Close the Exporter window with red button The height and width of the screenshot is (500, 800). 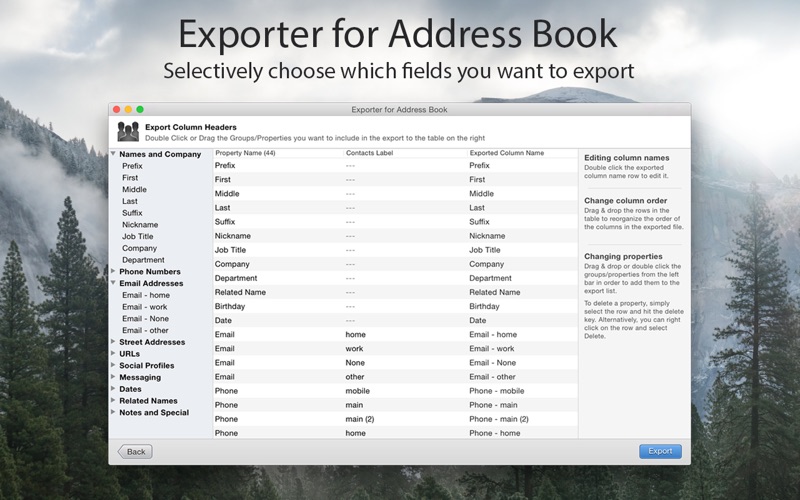click(116, 109)
